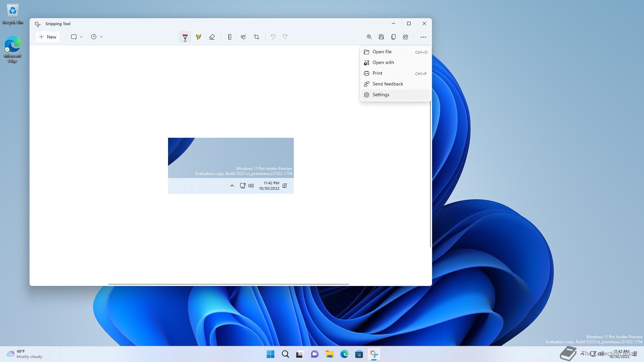The width and height of the screenshot is (644, 362).
Task: Copy the snip to clipboard
Action: (x=393, y=37)
